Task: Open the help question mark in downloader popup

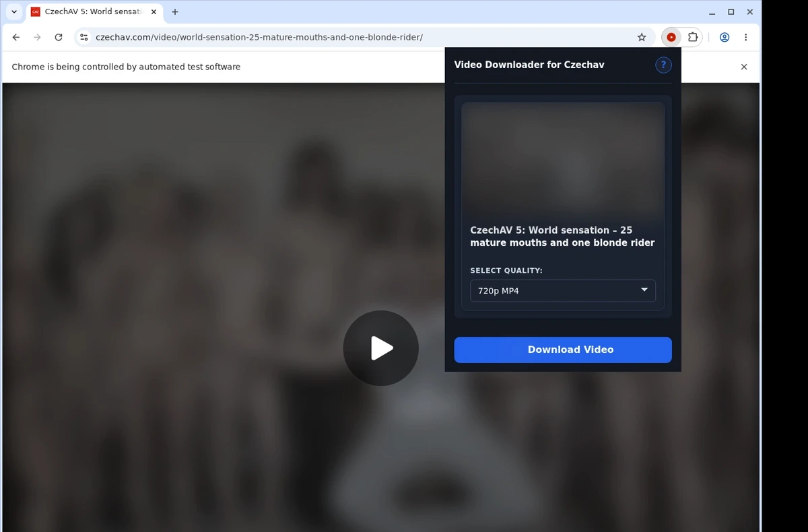Action: (663, 65)
